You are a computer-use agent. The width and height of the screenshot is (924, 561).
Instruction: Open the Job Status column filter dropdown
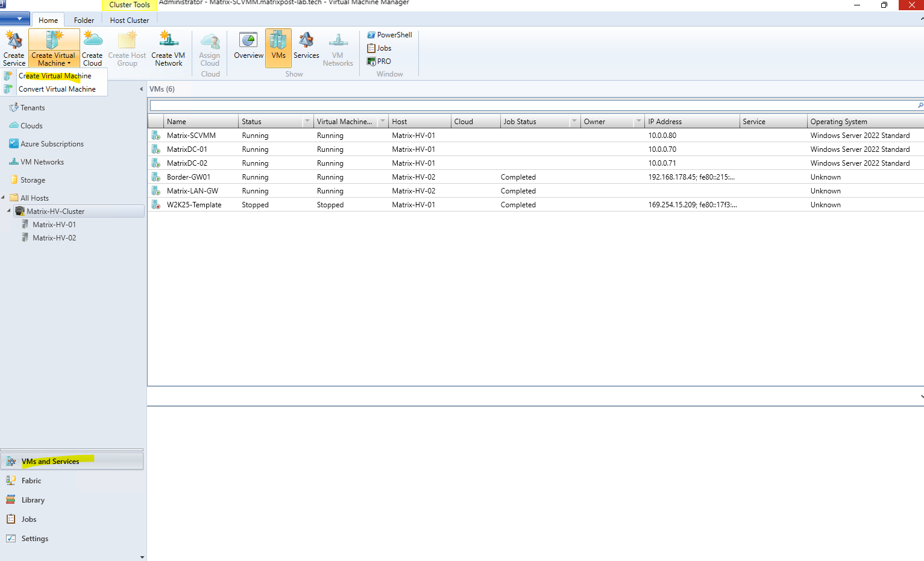pos(574,121)
